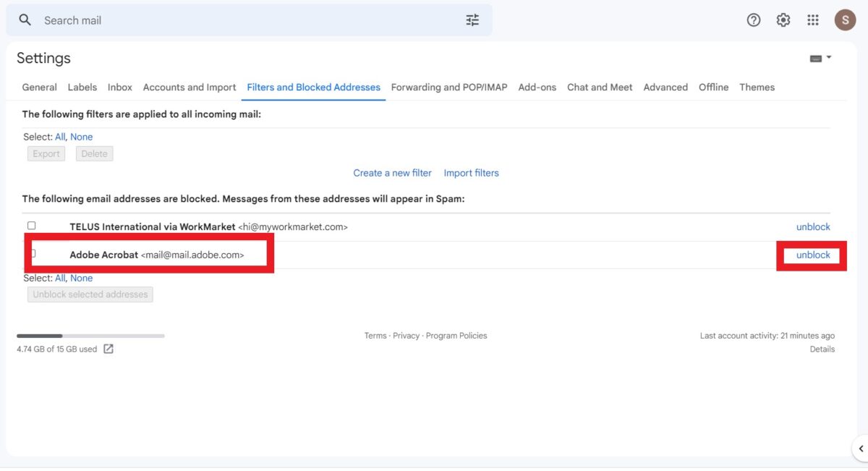Unblock TELUS International via WorkMarket
Screen dimensions: 868x471
(x=813, y=226)
